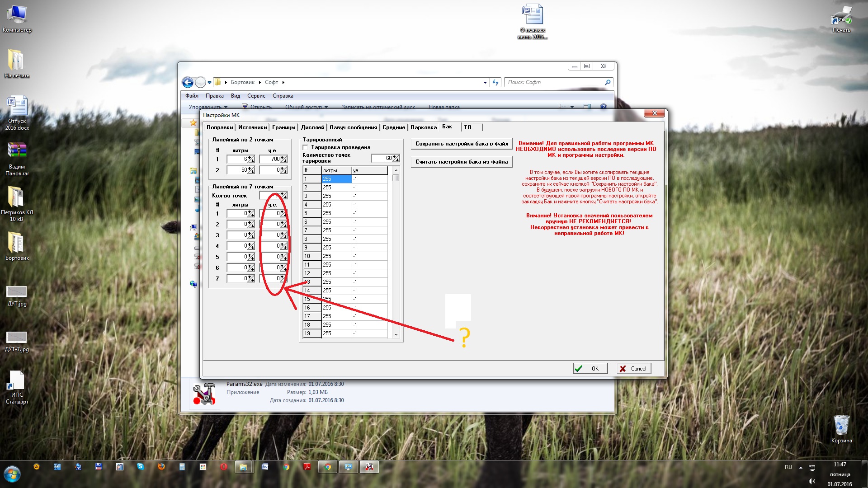868x488 pixels.
Task: Click the Params32.exe application icon
Action: tap(204, 394)
